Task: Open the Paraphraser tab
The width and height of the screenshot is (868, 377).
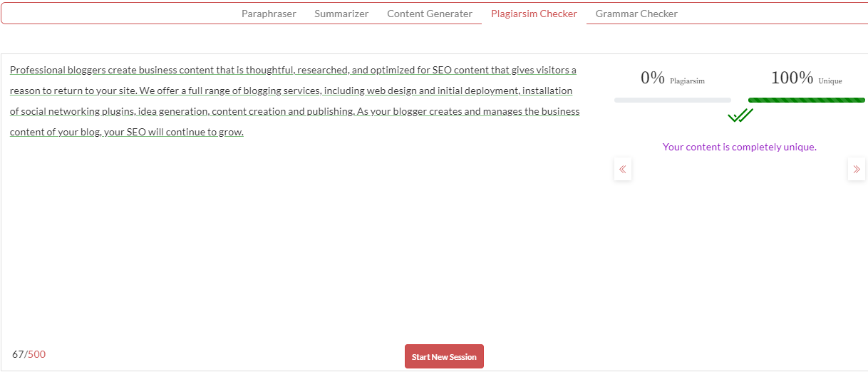Action: [x=269, y=14]
